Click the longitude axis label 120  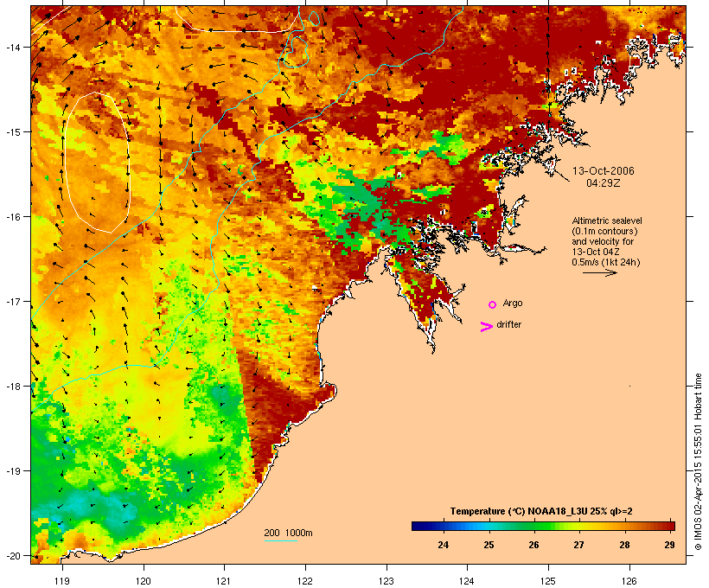click(144, 581)
